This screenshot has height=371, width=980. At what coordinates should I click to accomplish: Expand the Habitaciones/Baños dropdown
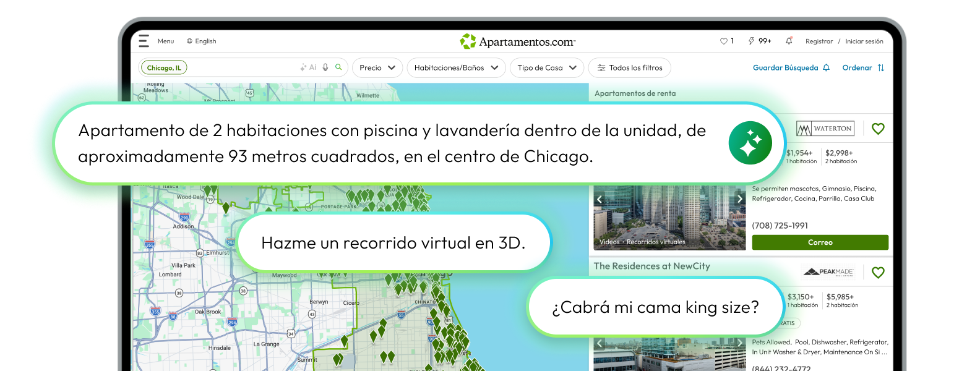click(x=456, y=68)
